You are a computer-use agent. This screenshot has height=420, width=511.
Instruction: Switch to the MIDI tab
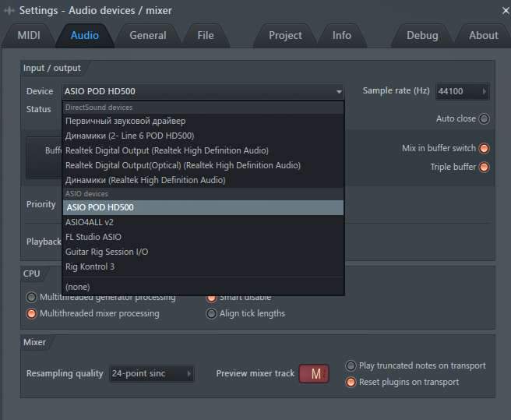[28, 35]
